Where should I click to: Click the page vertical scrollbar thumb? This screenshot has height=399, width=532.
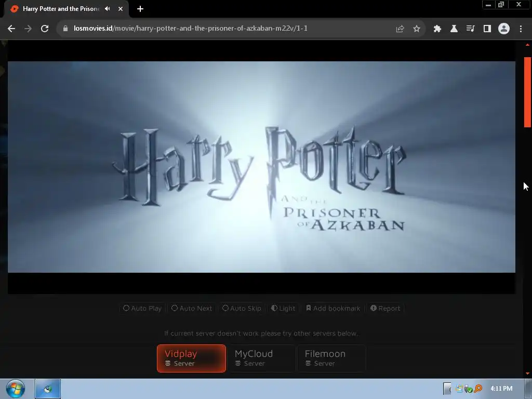[x=527, y=92]
